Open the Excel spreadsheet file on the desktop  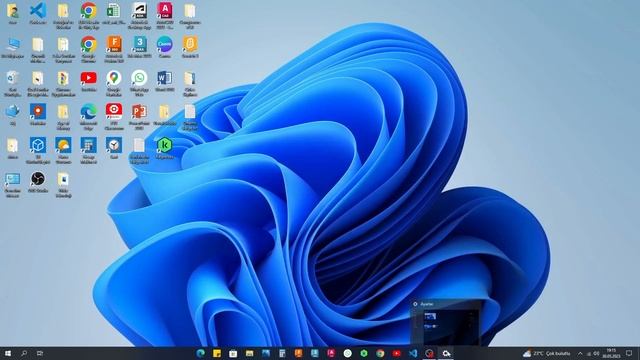[x=113, y=14]
